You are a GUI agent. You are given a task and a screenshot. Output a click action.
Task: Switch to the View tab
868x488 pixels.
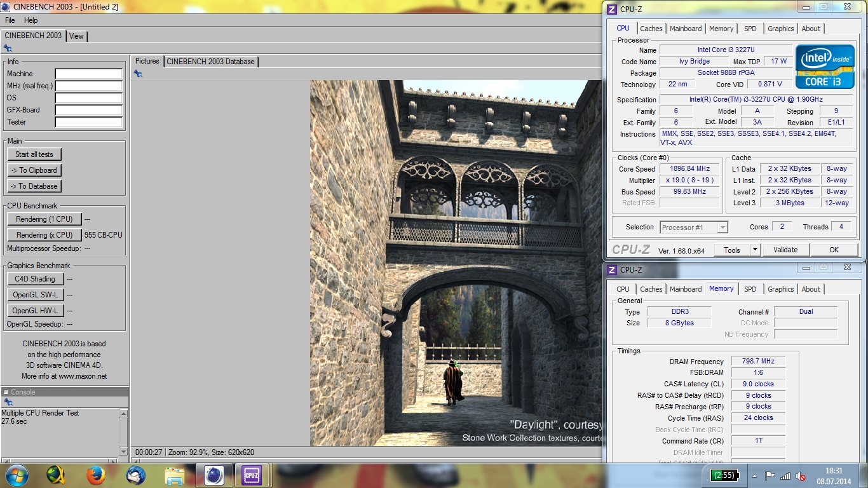76,36
